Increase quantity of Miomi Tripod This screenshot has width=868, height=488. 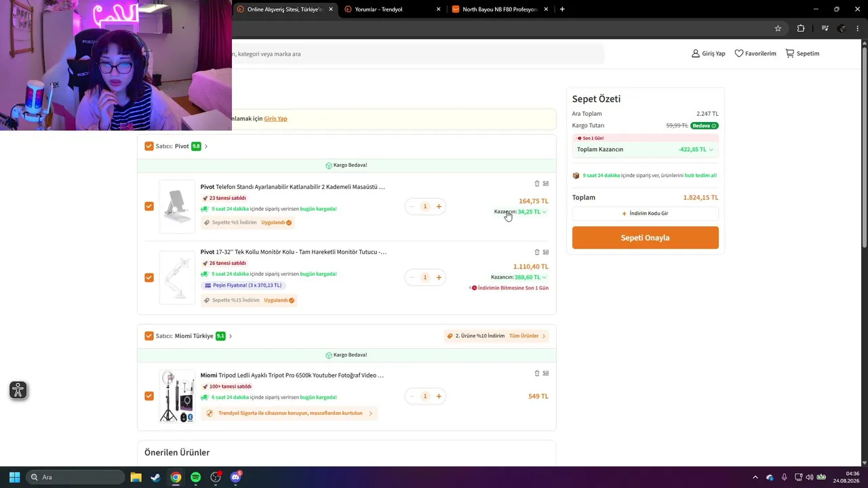[x=439, y=396]
